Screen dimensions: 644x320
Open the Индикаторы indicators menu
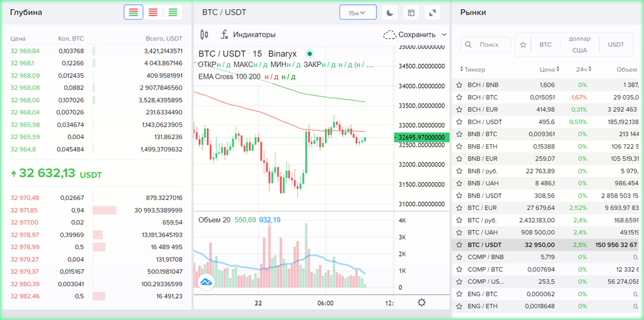(x=248, y=35)
